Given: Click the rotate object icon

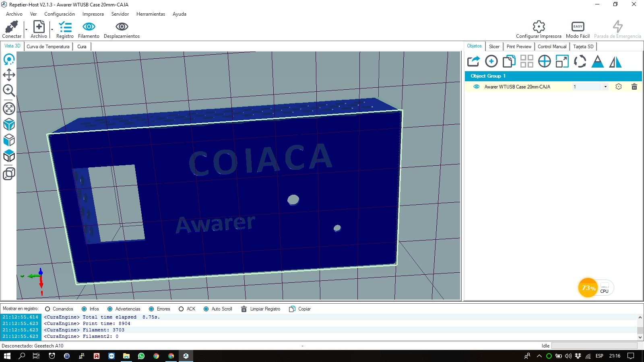Looking at the screenshot, I should tap(580, 62).
